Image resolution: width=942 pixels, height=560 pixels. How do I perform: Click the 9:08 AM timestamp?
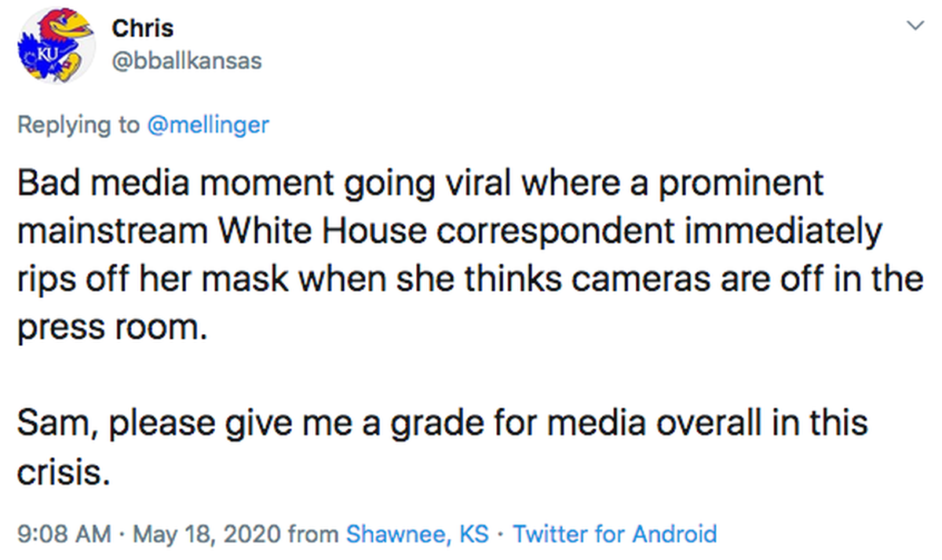(x=64, y=535)
